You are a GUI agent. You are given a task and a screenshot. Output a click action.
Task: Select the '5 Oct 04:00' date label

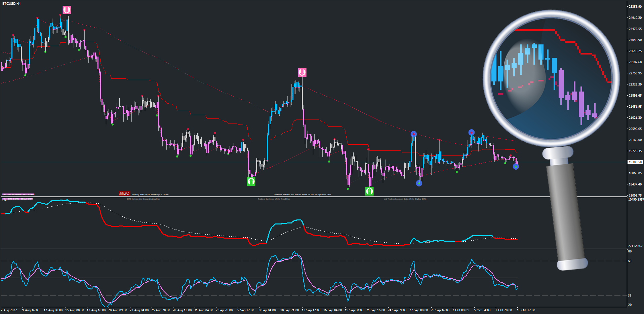(x=482, y=310)
